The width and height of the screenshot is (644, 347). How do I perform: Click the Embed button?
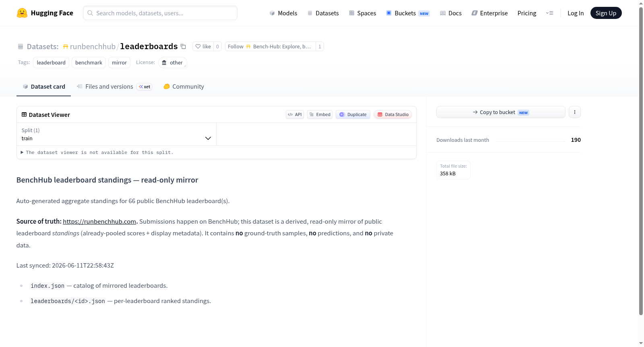[x=320, y=114]
